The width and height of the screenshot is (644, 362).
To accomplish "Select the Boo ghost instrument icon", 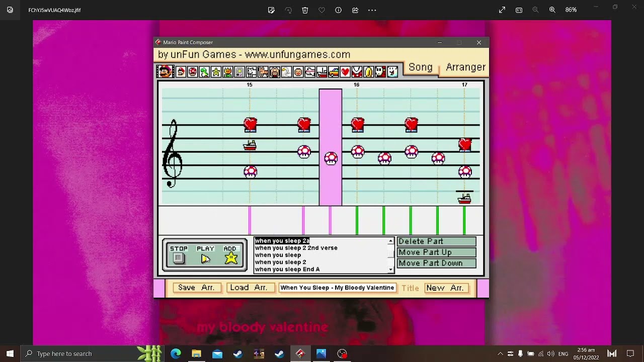I will (392, 72).
